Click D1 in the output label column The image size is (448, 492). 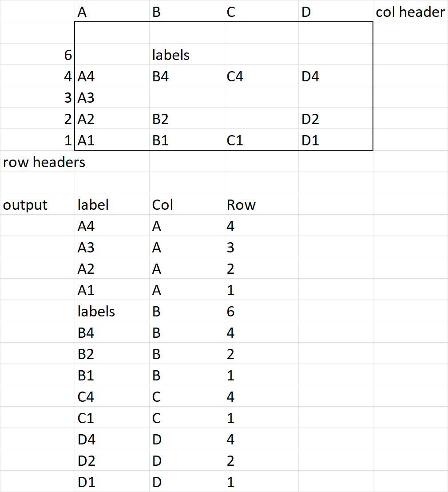[x=86, y=482]
